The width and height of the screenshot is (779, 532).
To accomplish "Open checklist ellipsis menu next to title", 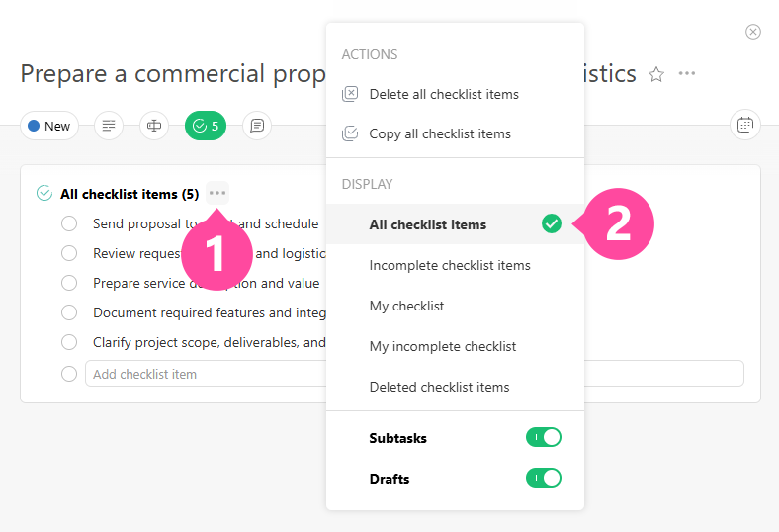I will click(217, 193).
